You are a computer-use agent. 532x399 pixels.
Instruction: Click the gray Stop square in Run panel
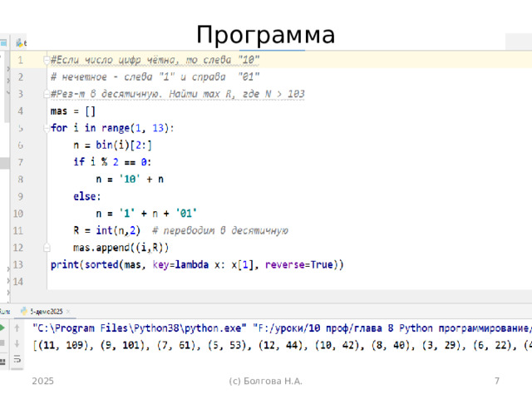pos(2,343)
